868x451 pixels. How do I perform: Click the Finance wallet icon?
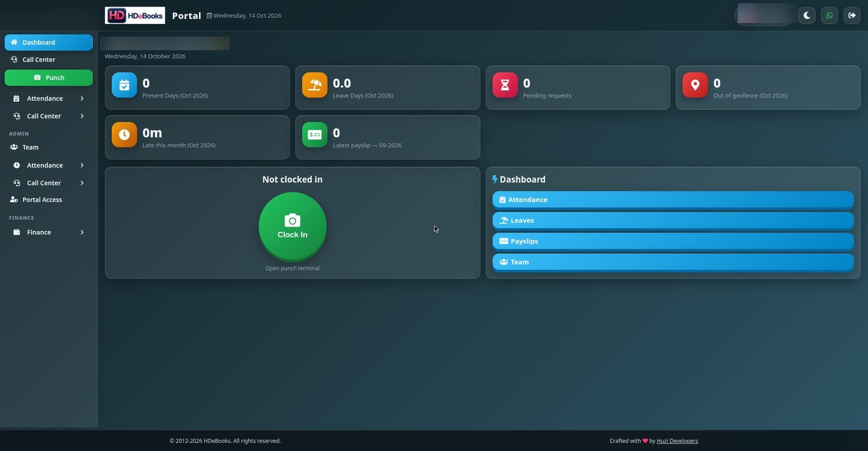point(17,232)
